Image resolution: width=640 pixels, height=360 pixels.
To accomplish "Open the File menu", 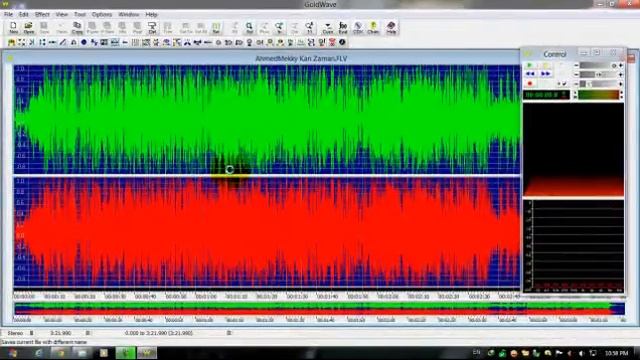I will pos(8,14).
